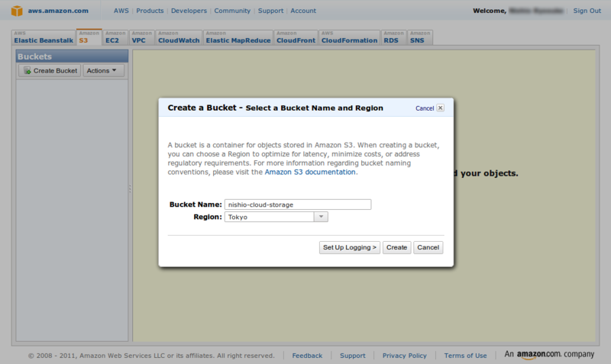
Task: Open the Support navigation link in header
Action: 270,11
